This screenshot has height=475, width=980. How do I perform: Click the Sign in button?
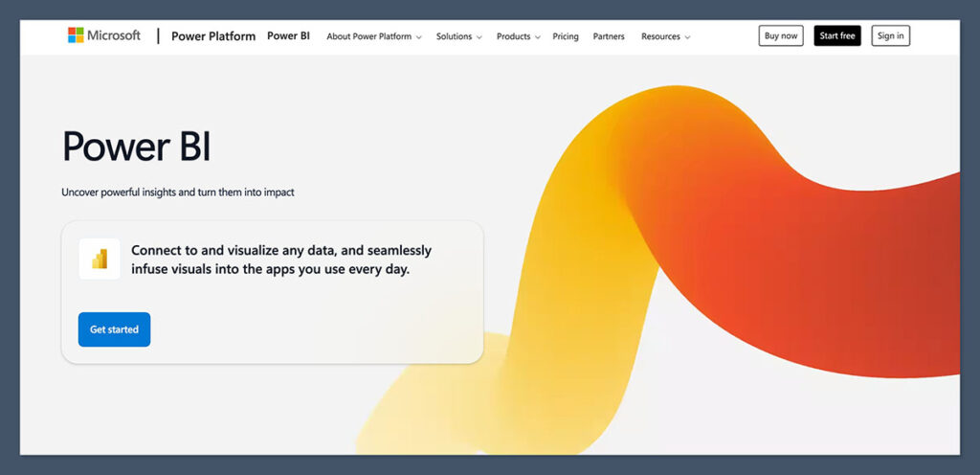coord(891,35)
